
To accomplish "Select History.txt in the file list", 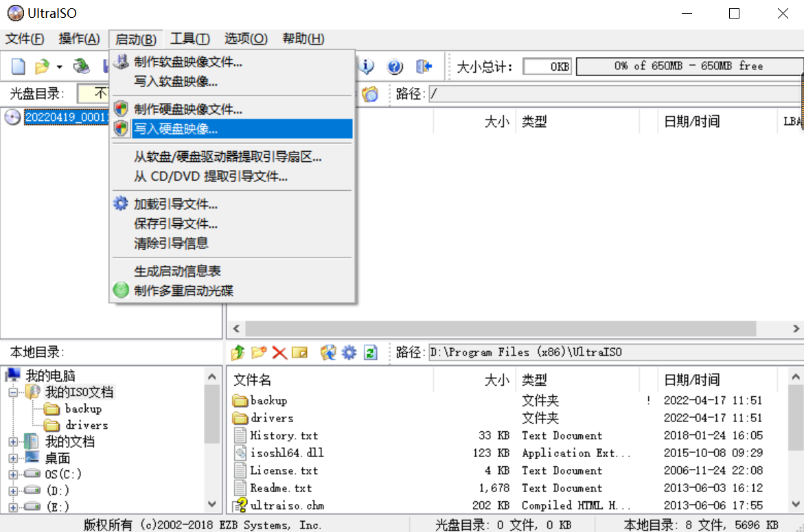I will 282,435.
